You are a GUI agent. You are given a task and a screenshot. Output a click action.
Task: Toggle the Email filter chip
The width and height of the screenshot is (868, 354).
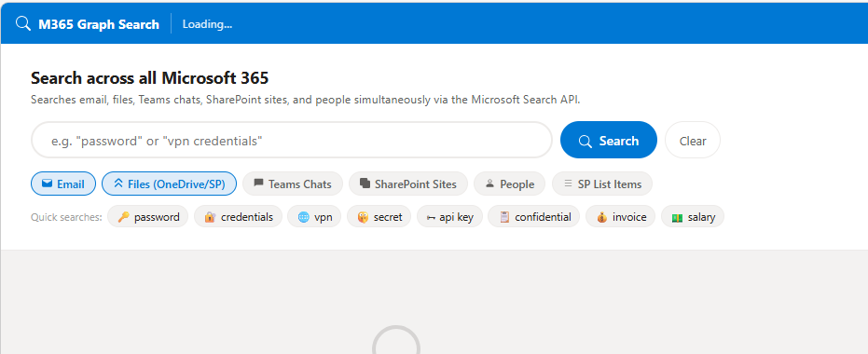tap(63, 184)
